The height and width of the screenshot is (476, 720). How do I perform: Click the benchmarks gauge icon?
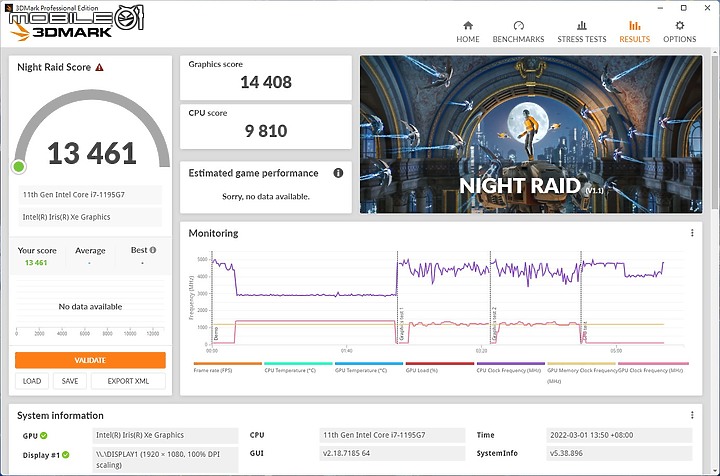(x=518, y=25)
